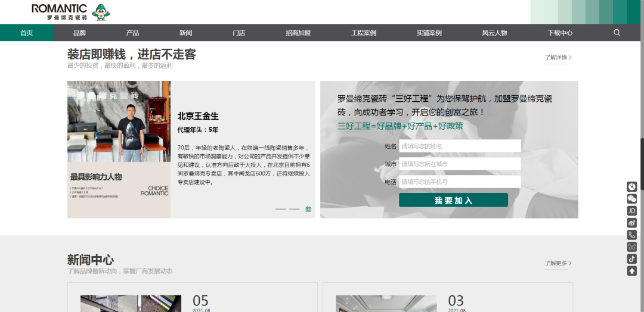Screen dimensions: 644x312
Task: Click the phone contact icon
Action: click(x=631, y=235)
